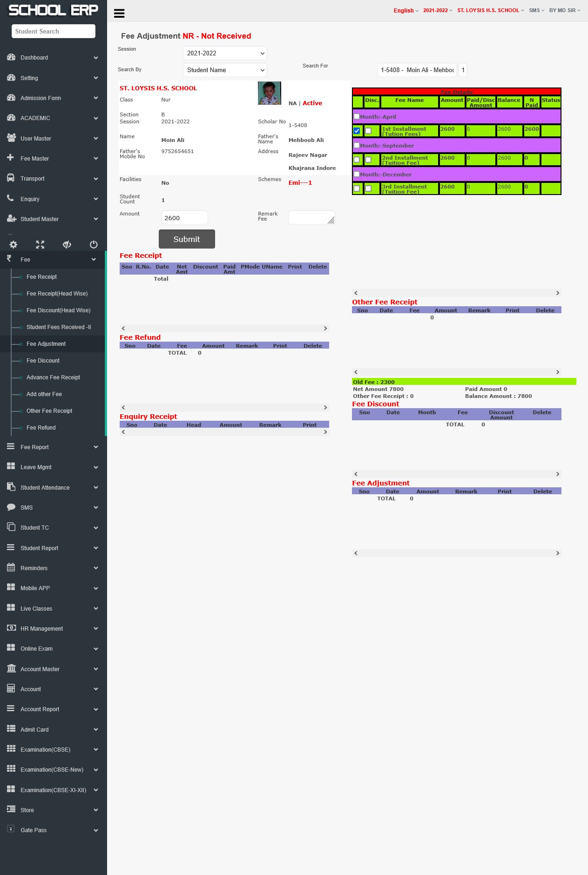Open Fee Receipt submenu item
The width and height of the screenshot is (588, 875).
tap(41, 276)
